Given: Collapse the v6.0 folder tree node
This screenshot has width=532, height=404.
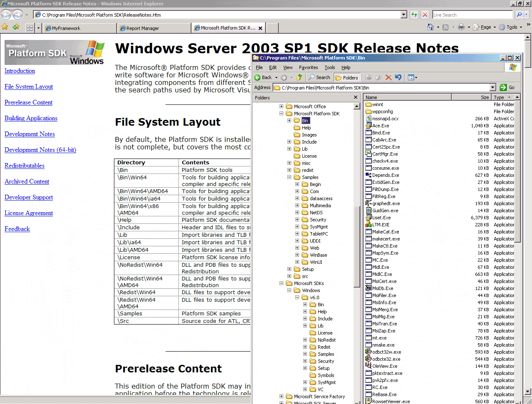Looking at the screenshot, I should (x=297, y=297).
